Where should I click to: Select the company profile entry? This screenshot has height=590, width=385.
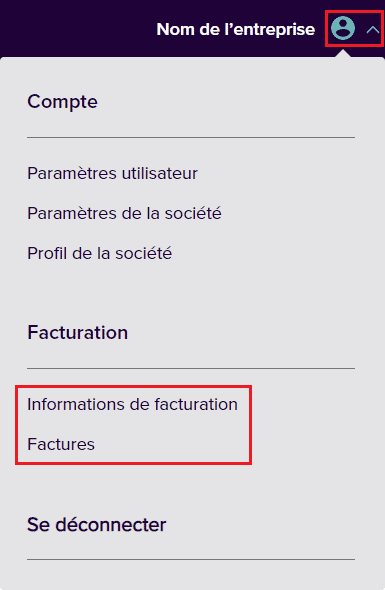tap(100, 253)
